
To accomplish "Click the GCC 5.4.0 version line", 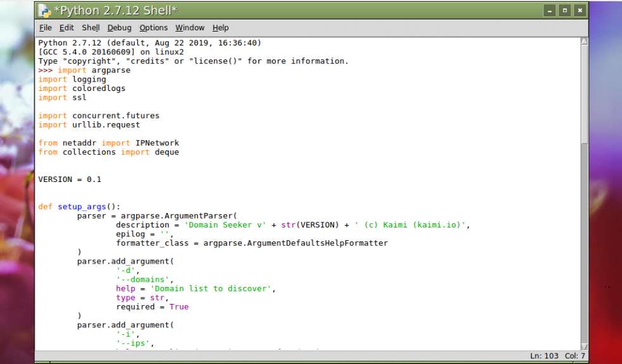I will click(x=111, y=52).
